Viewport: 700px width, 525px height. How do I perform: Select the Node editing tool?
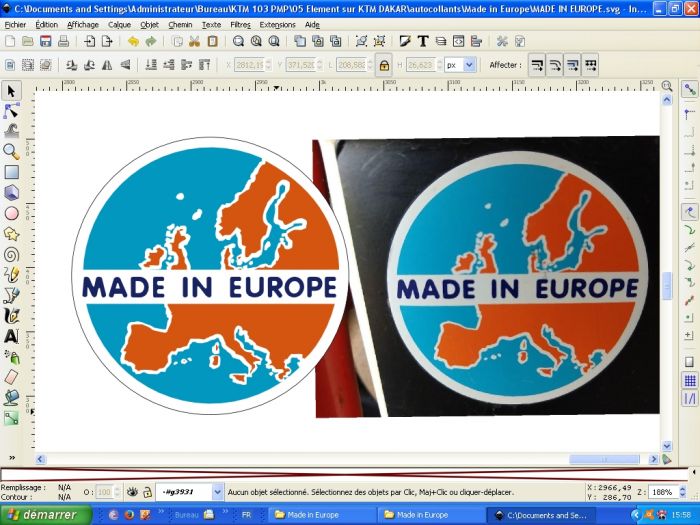click(x=11, y=110)
